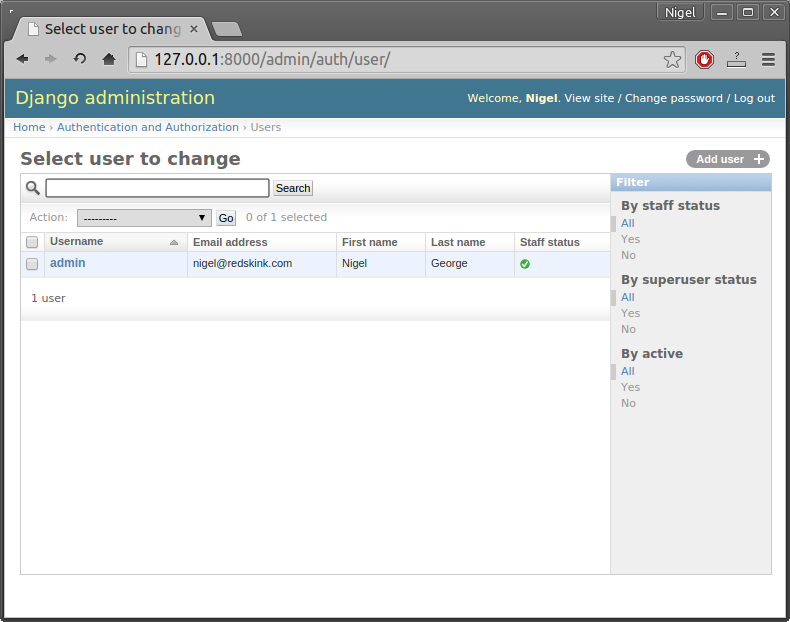Open the browser hamburger menu
The image size is (790, 622).
click(x=768, y=59)
